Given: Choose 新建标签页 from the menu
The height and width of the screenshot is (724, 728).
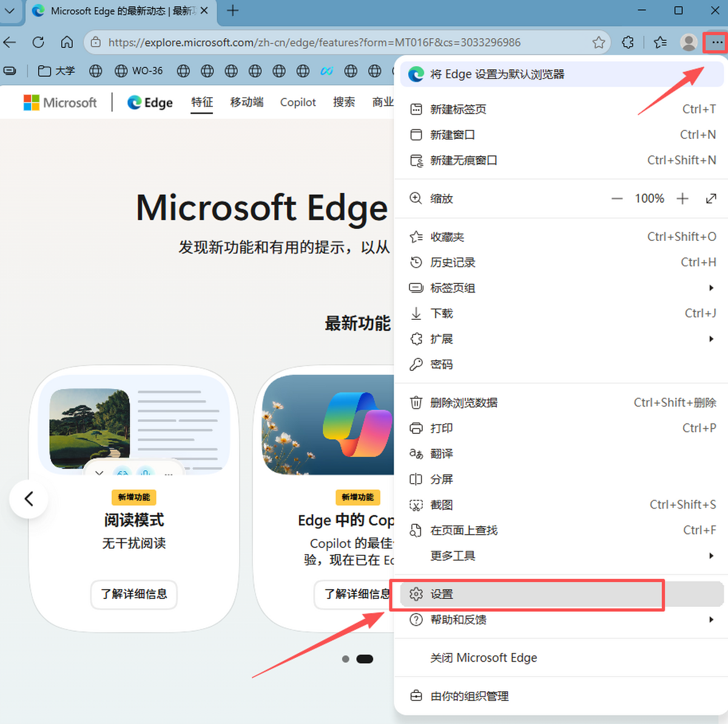Looking at the screenshot, I should point(562,109).
